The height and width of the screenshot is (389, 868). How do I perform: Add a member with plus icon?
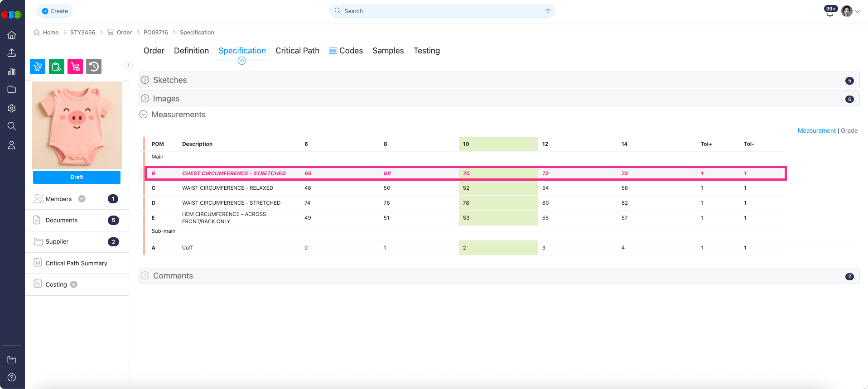click(x=82, y=199)
